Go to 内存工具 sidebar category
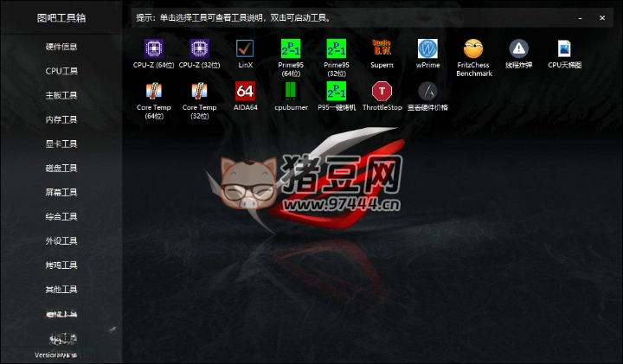This screenshot has width=623, height=364. (61, 119)
